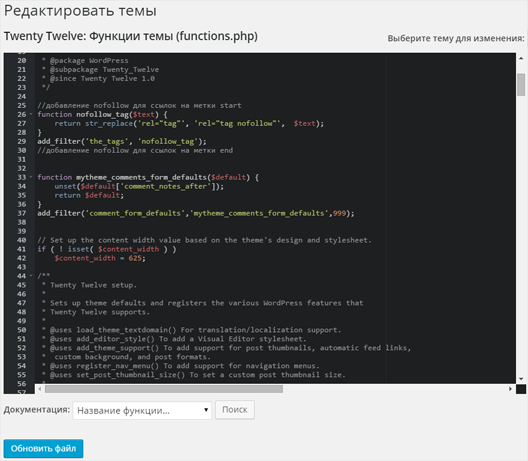Click the vertical scrollbar up arrow
528x461 pixels.
[x=521, y=58]
